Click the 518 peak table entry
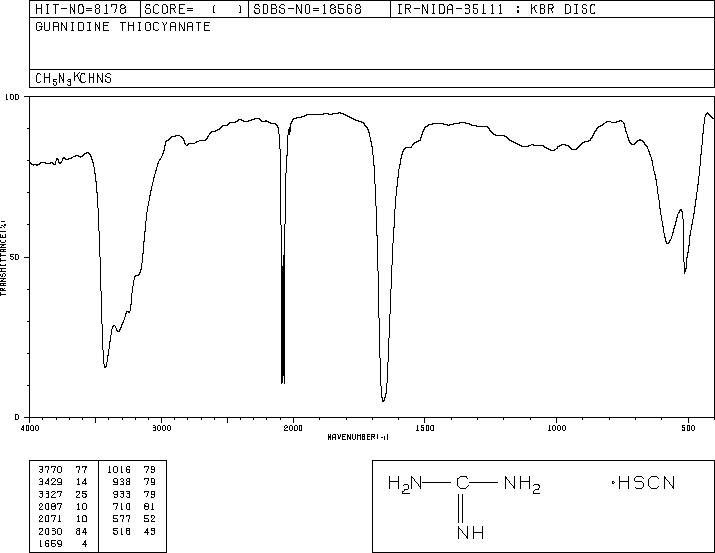This screenshot has width=715, height=553. coord(122,531)
